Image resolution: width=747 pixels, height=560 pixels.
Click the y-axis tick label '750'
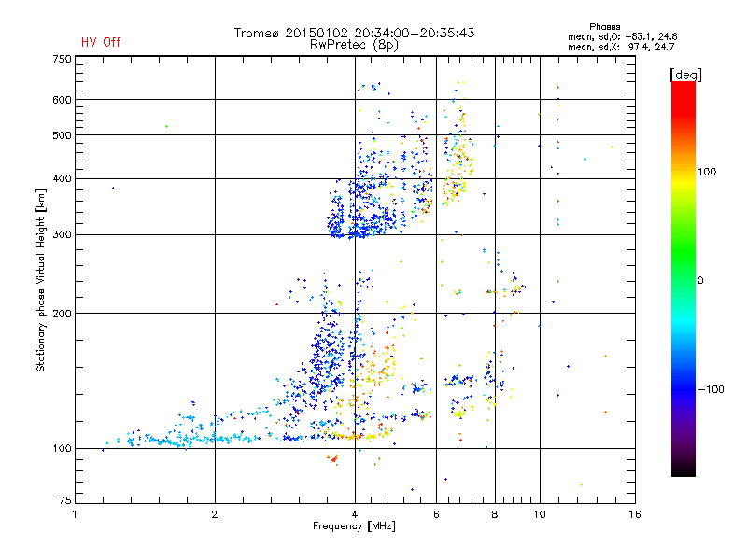[x=62, y=59]
